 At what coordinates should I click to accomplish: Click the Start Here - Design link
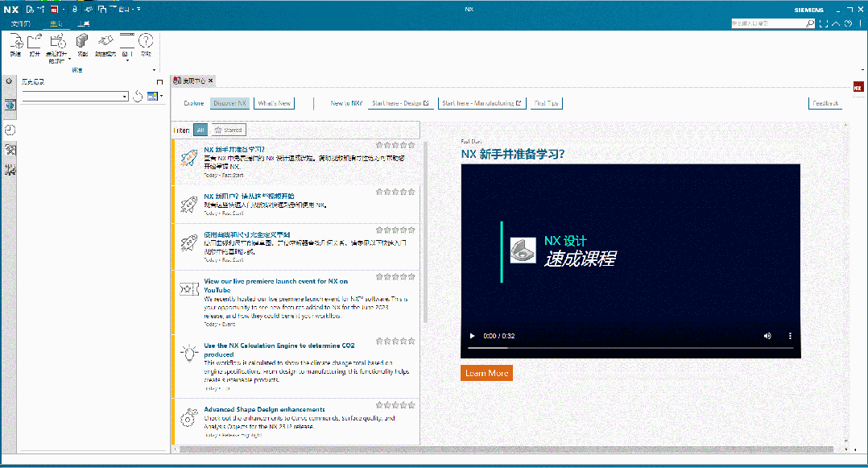pos(400,103)
